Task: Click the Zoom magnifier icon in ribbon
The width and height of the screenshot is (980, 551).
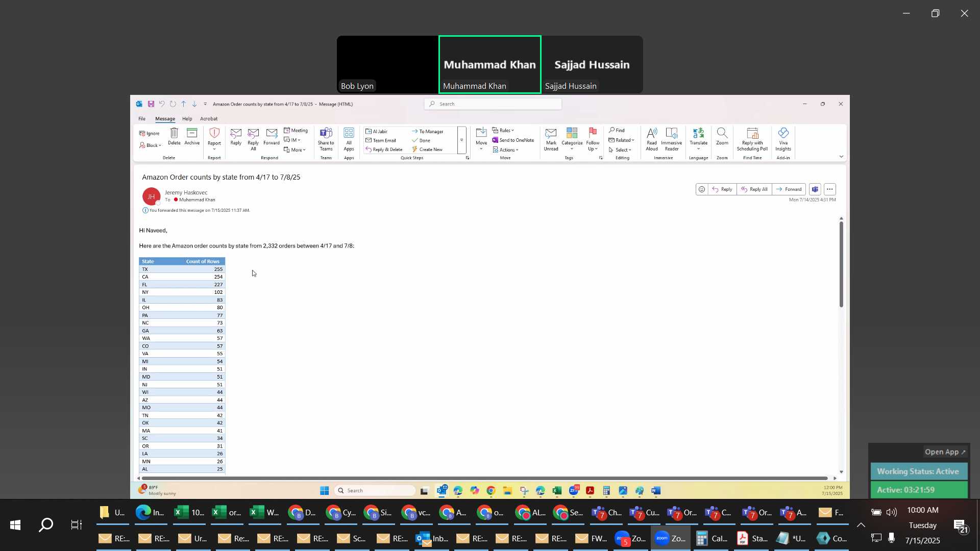Action: [x=722, y=136]
